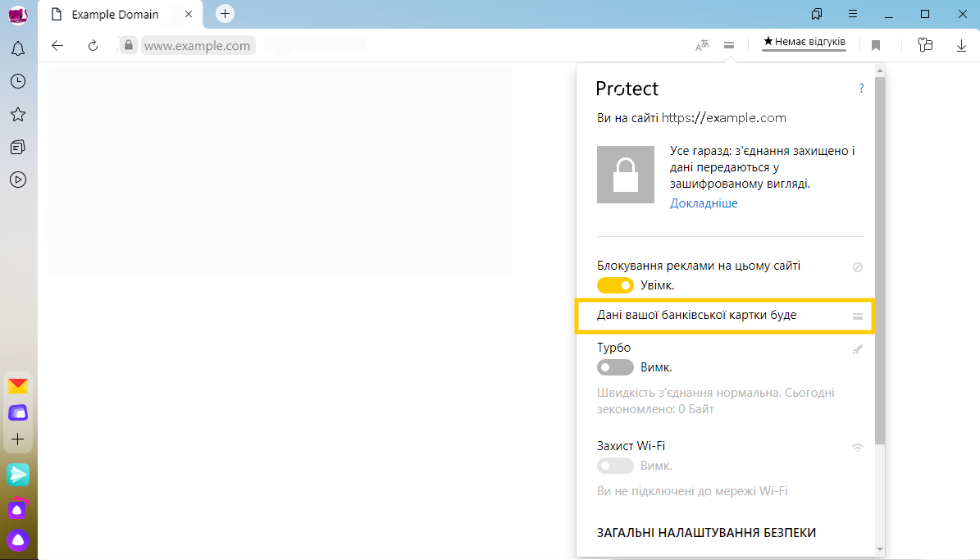Viewport: 980px width, 560px height.
Task: Click the 'Блокування реклами на цьому сайті' label
Action: coord(699,266)
